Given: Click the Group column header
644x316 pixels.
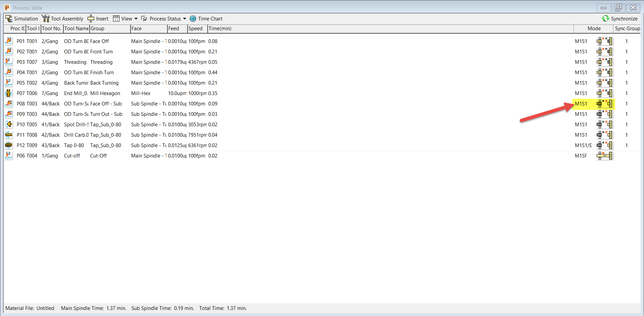Looking at the screenshot, I should 110,29.
